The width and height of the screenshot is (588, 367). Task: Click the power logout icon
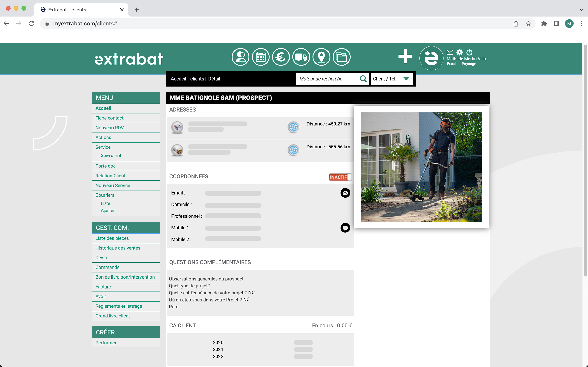click(469, 52)
